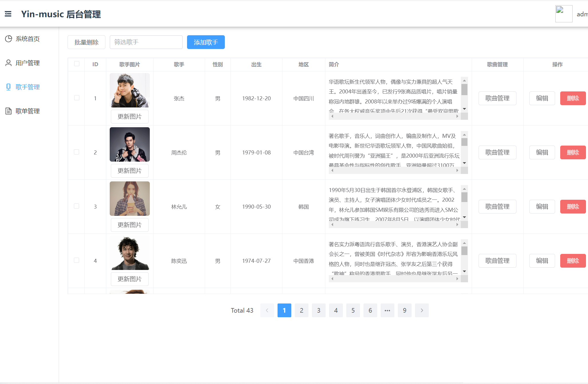Collapse the sidebar with hamburger icon

(x=8, y=14)
